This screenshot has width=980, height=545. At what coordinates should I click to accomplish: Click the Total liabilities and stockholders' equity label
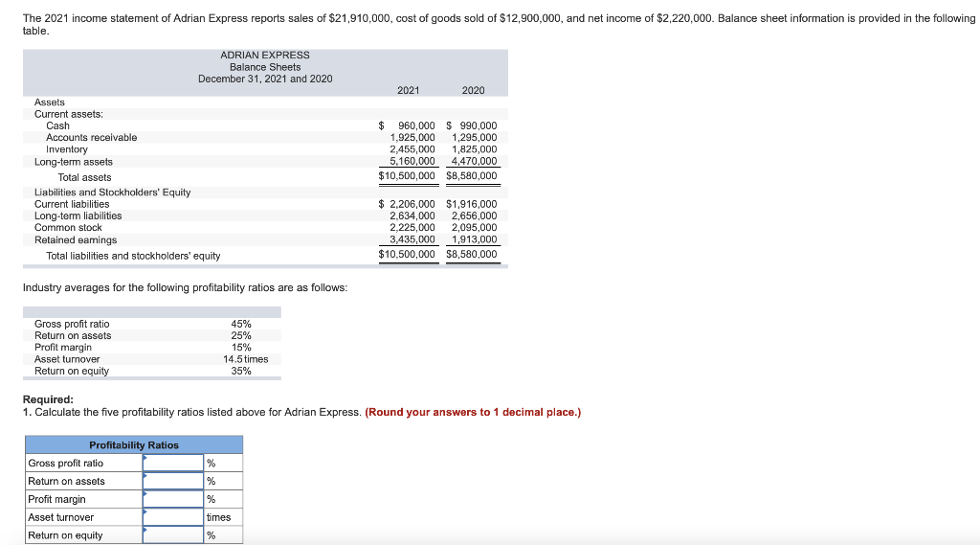tap(133, 256)
